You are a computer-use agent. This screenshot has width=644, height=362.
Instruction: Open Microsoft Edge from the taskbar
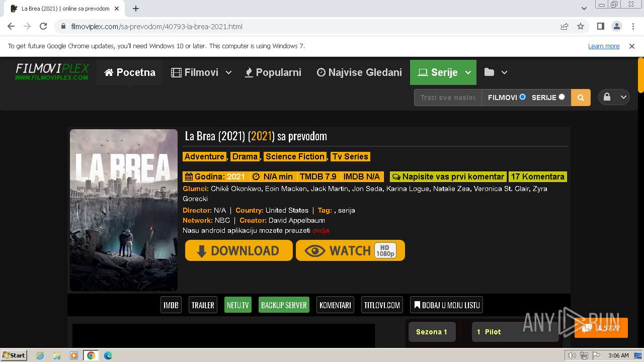(108, 355)
